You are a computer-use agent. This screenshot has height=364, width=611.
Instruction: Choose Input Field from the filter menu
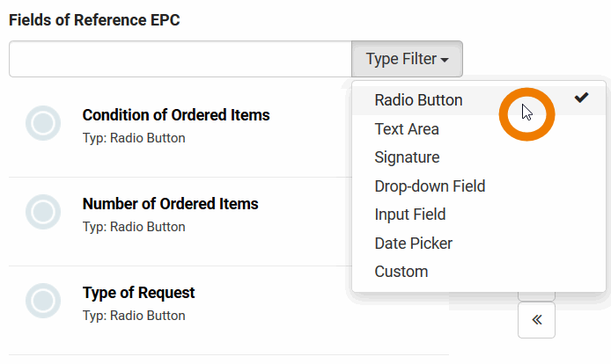coord(410,215)
